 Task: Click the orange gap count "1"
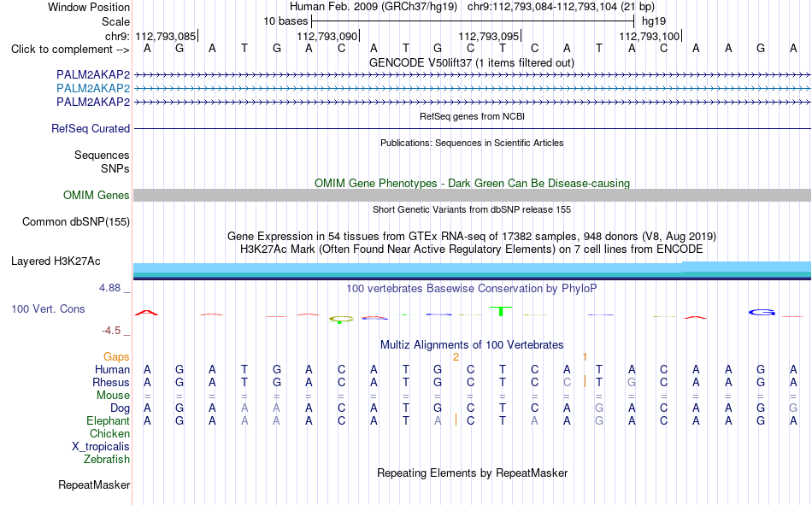pos(585,357)
